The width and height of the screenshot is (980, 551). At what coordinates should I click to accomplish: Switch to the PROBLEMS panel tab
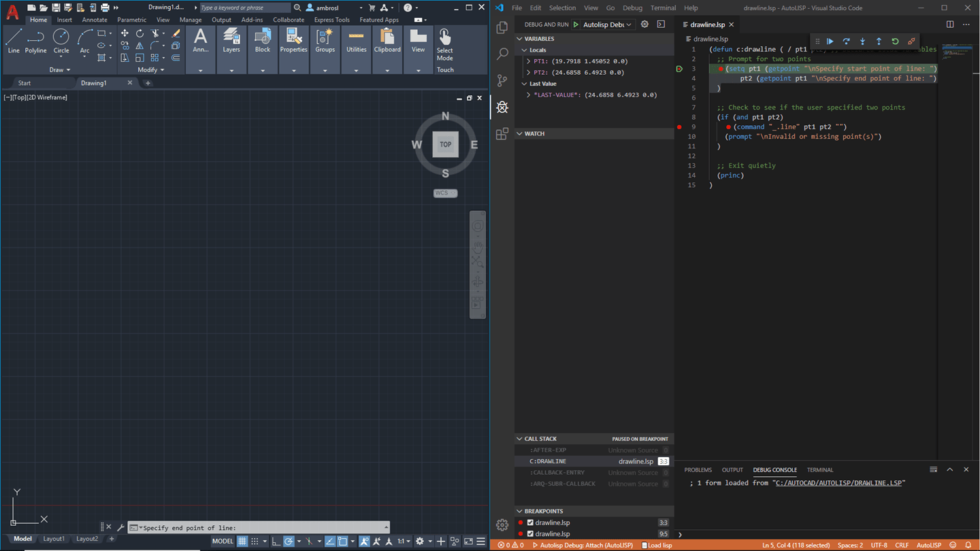[698, 469]
